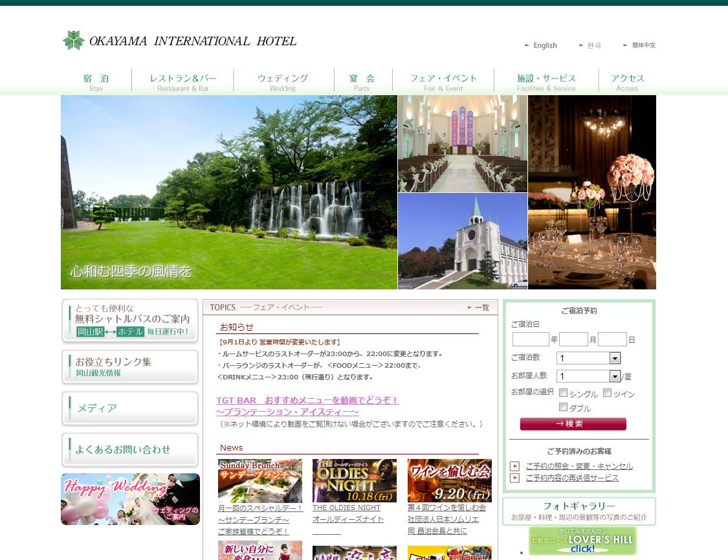
Task: Open the Oldies Night event thumbnail
Action: click(354, 481)
